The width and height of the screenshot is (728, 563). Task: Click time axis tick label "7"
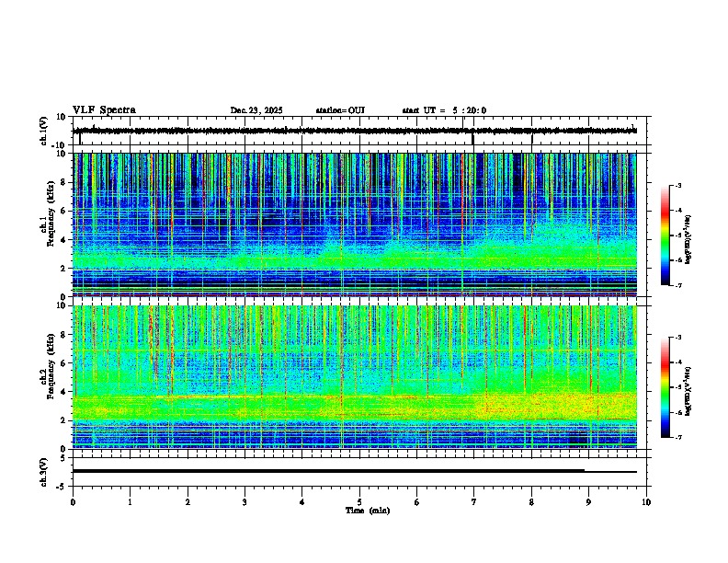coord(474,502)
